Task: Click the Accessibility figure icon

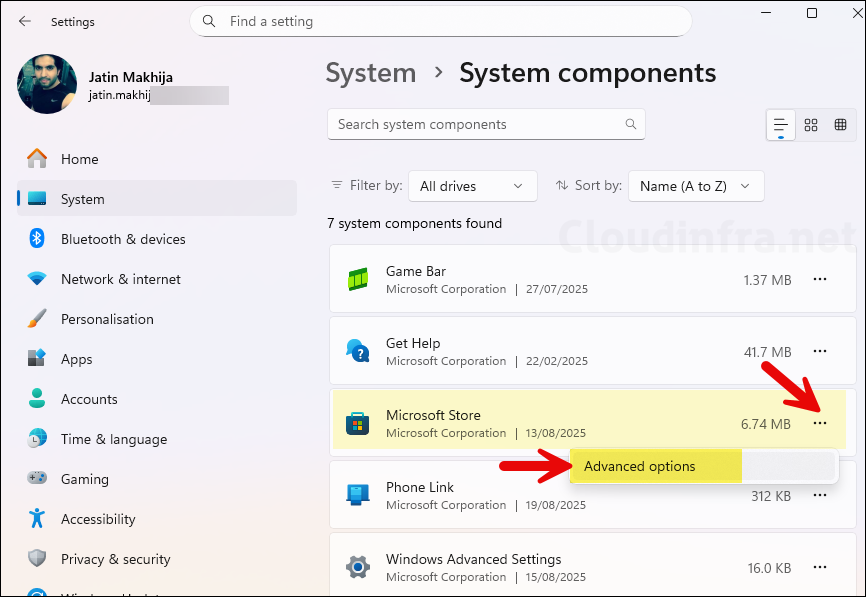Action: pyautogui.click(x=37, y=518)
